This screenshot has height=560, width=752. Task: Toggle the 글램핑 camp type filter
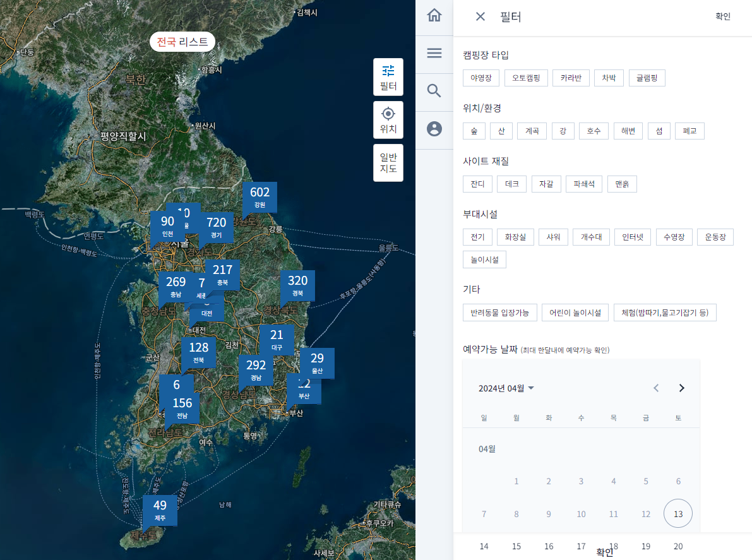click(647, 78)
